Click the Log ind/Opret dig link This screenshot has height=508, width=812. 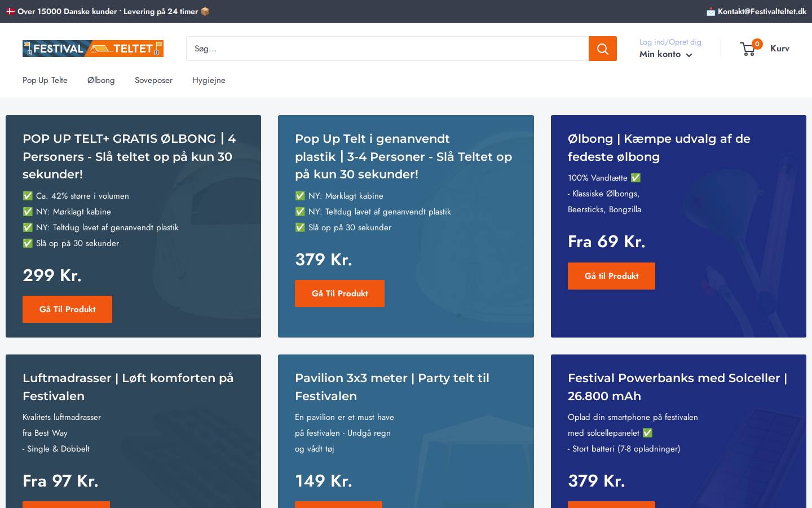click(x=670, y=42)
